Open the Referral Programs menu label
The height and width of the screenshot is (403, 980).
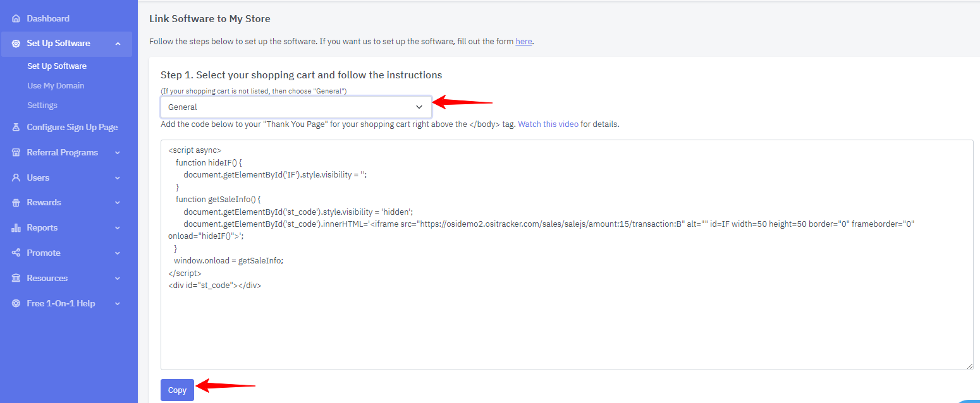[x=62, y=153]
